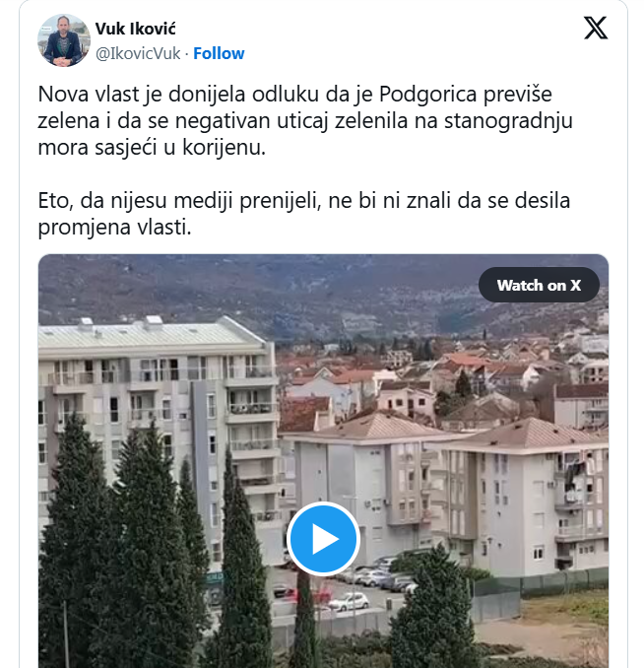The width and height of the screenshot is (644, 668).
Task: Follow the @IkovicVuk account
Action: tap(219, 53)
